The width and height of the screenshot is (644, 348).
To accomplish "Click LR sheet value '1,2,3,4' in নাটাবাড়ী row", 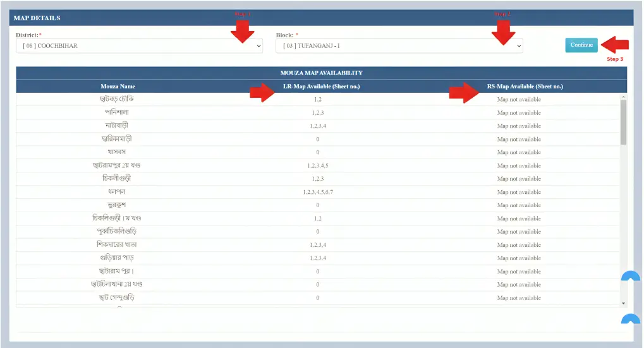I will point(317,126).
